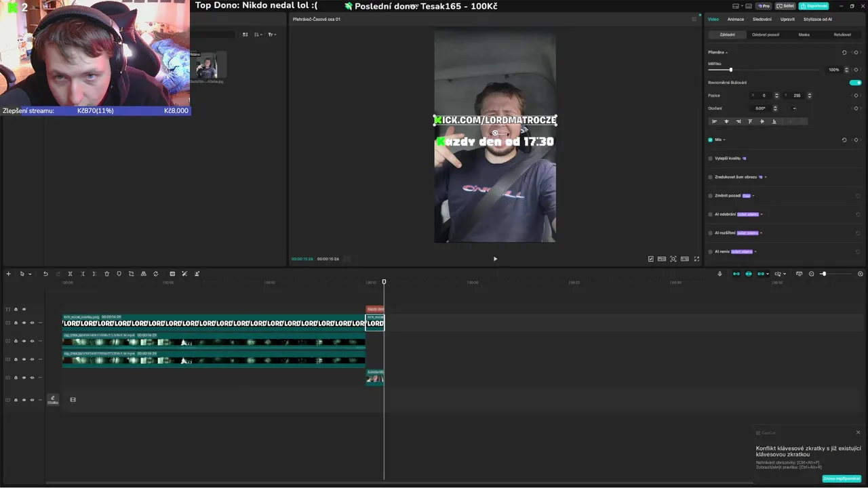The image size is (868, 488).
Task: Click the position Y value field
Action: (797, 96)
